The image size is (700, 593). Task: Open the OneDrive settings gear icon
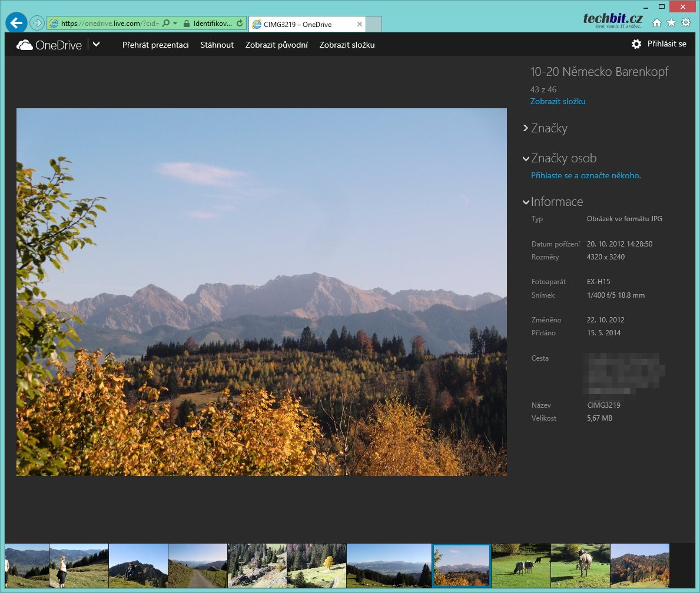click(636, 44)
